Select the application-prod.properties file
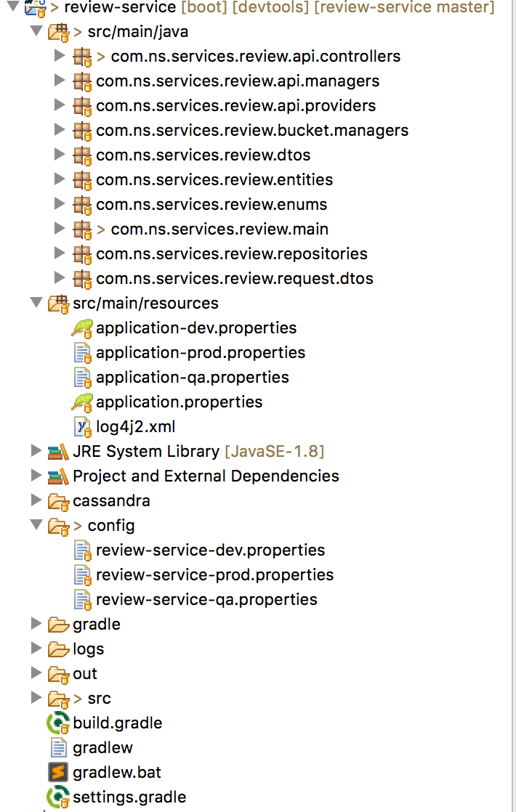516x812 pixels. [x=200, y=352]
